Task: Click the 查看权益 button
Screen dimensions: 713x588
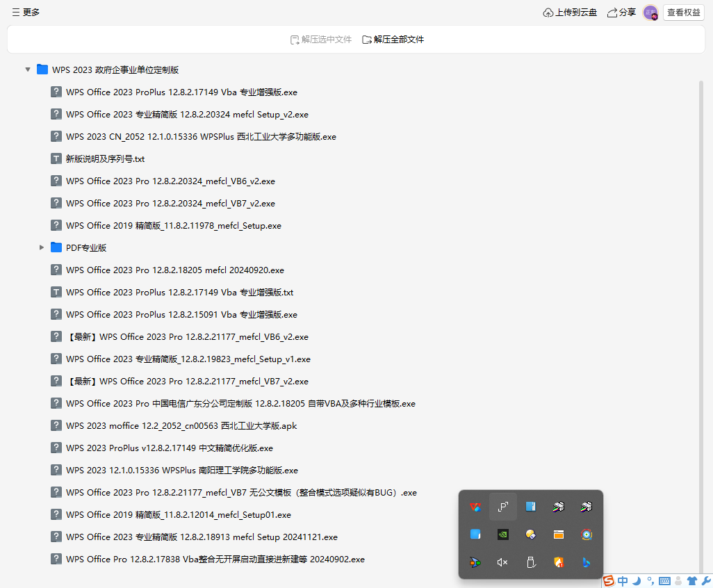Action: tap(684, 13)
